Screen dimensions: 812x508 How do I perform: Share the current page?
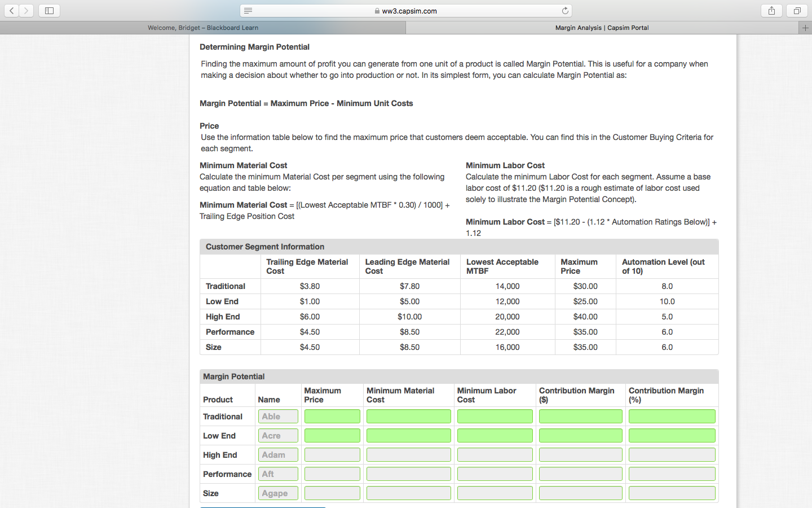pyautogui.click(x=771, y=10)
